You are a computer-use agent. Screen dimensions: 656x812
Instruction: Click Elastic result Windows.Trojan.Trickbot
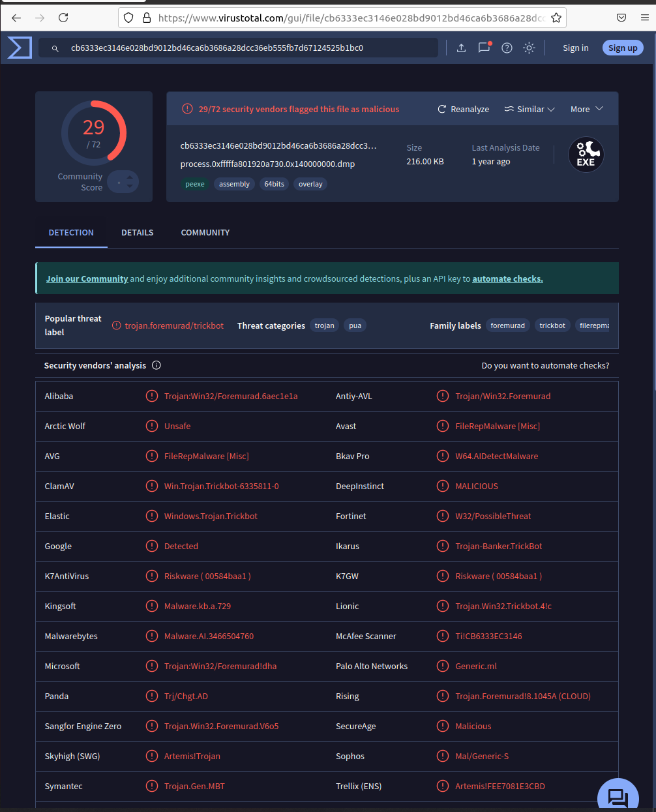[211, 516]
